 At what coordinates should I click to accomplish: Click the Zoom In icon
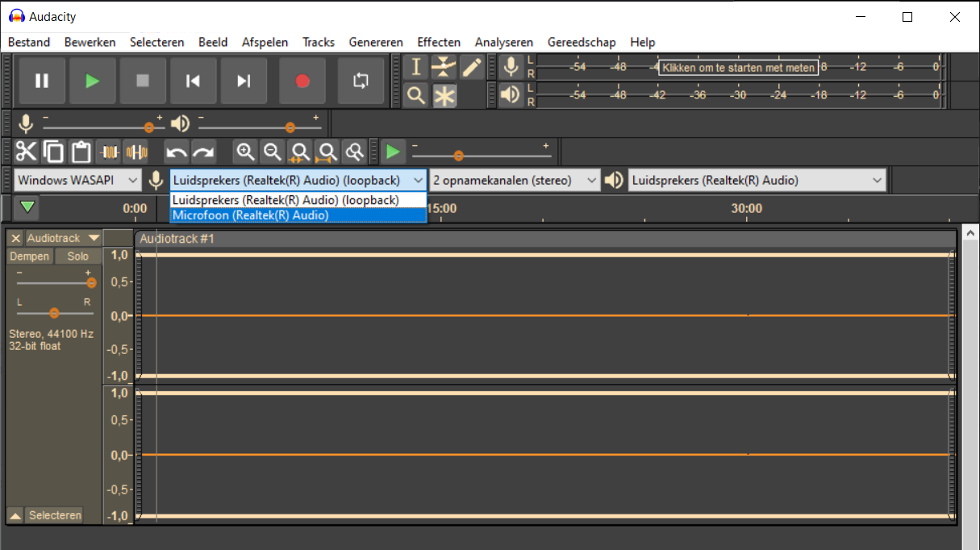click(245, 152)
